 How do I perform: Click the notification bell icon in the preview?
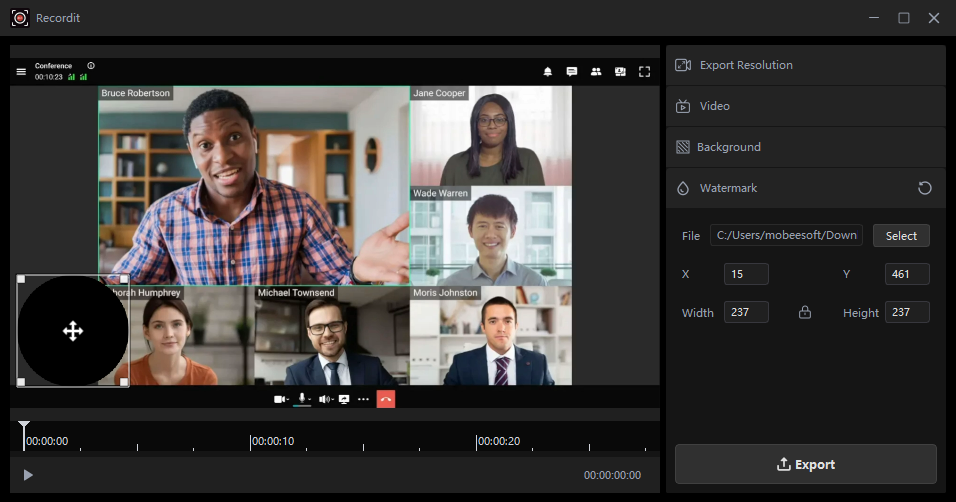pyautogui.click(x=547, y=72)
